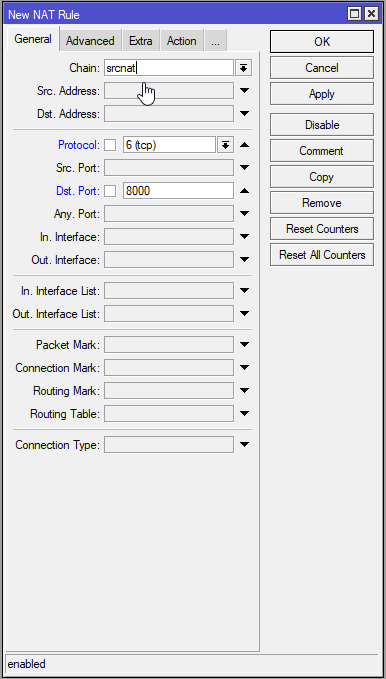Expand the Routing Table field arrow
The height and width of the screenshot is (679, 386).
point(244,414)
